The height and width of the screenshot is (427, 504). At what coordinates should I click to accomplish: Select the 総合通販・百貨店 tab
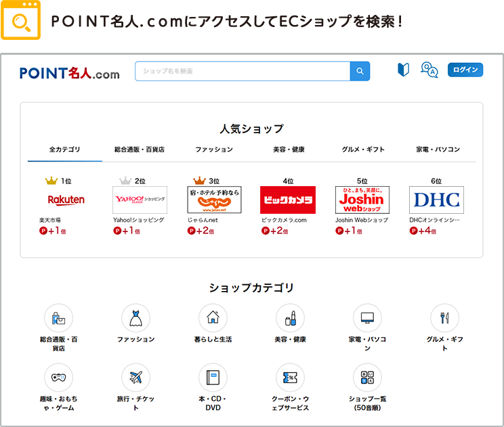tap(140, 150)
